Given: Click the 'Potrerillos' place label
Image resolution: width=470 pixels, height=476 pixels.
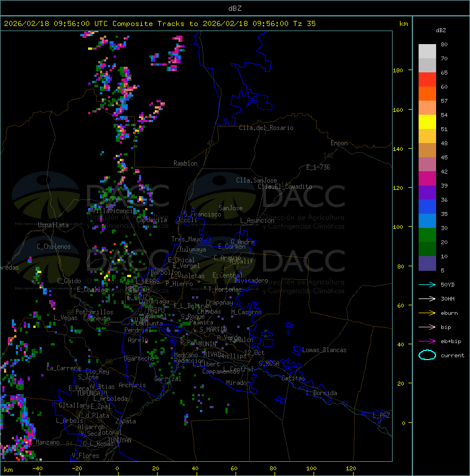Looking at the screenshot, I should (94, 311).
